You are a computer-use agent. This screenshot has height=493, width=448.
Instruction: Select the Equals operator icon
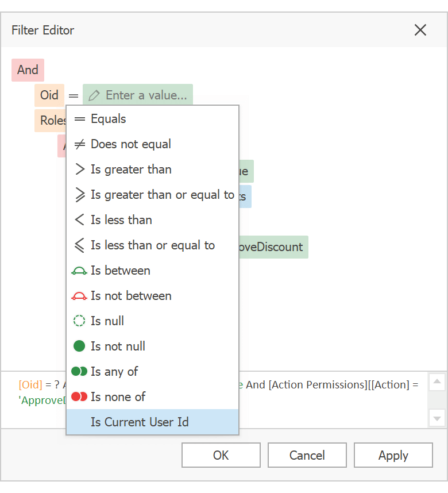(78, 118)
